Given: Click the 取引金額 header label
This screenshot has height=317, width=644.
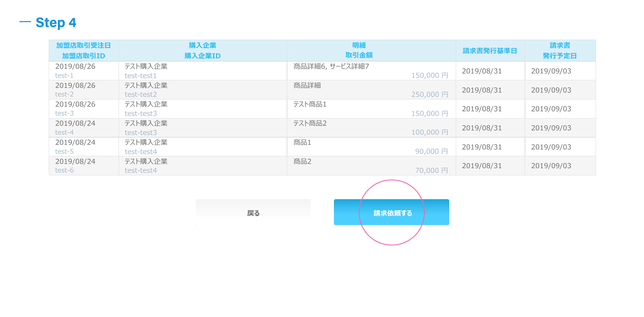Looking at the screenshot, I should point(359,55).
